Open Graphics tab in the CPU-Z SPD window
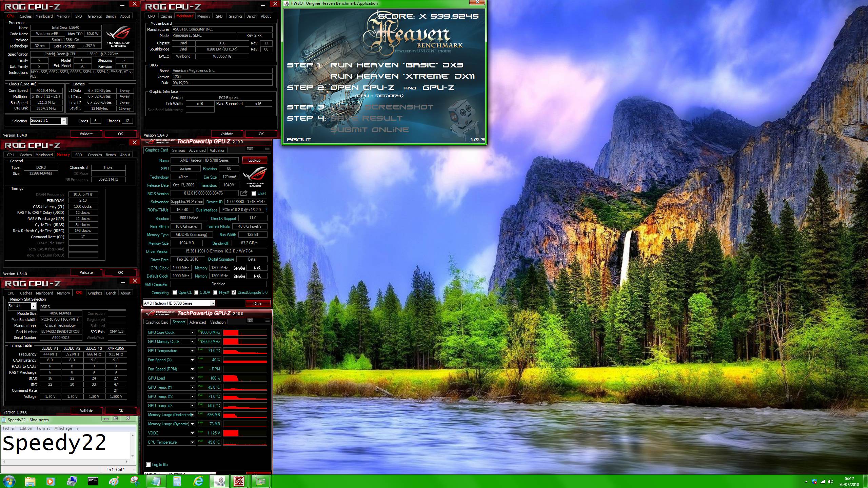 click(x=95, y=293)
